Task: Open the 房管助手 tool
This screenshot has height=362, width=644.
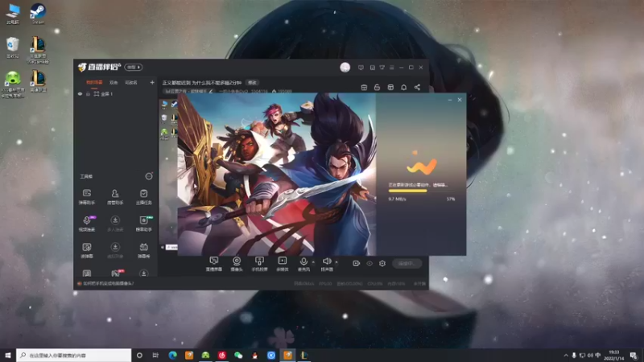Action: click(x=115, y=196)
